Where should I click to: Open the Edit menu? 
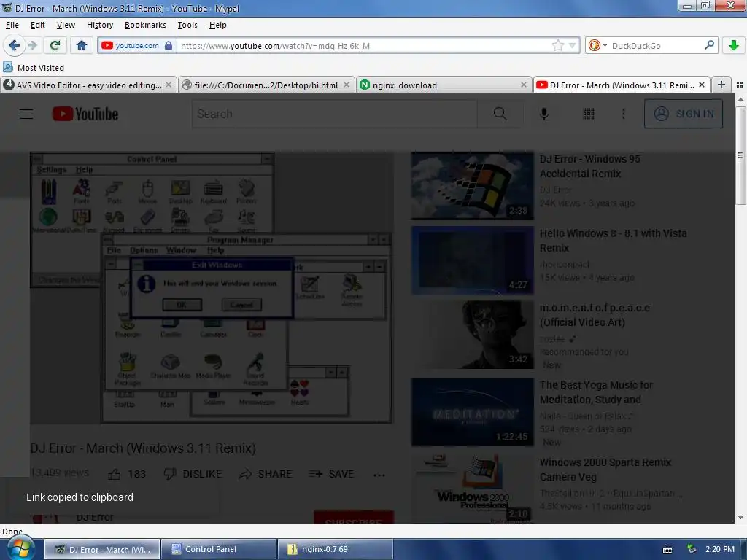click(38, 25)
